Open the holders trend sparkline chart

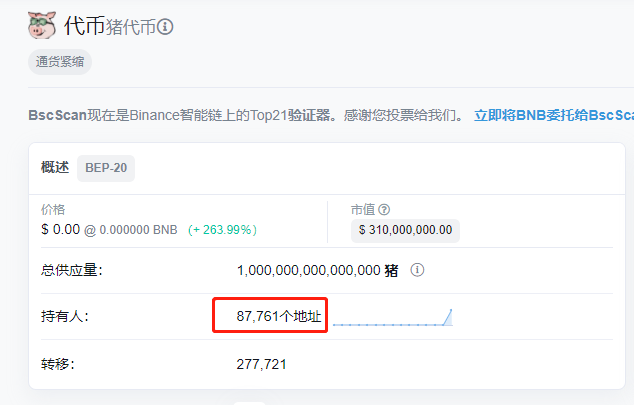pyautogui.click(x=393, y=317)
